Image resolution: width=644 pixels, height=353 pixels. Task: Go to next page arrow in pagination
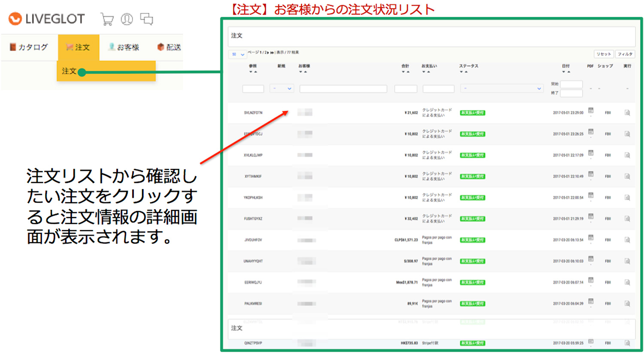(x=268, y=52)
